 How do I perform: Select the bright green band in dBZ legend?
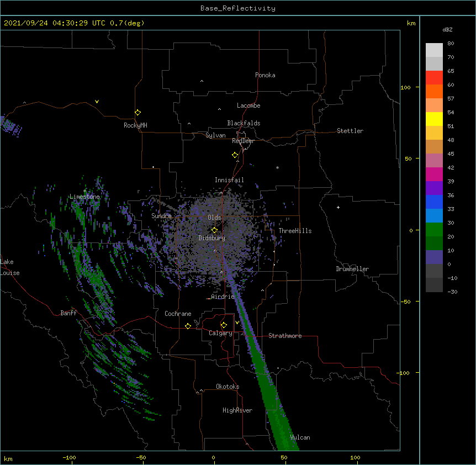(434, 230)
